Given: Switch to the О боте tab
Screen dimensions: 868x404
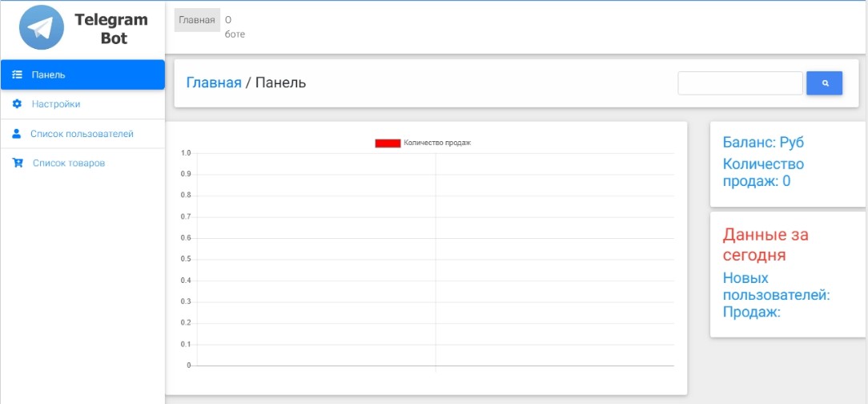Looking at the screenshot, I should coord(234,27).
